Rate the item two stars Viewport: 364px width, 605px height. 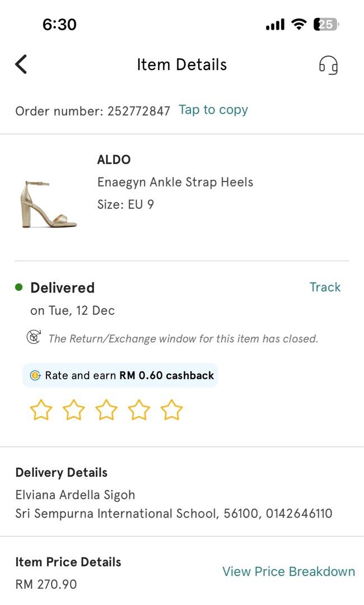74,409
